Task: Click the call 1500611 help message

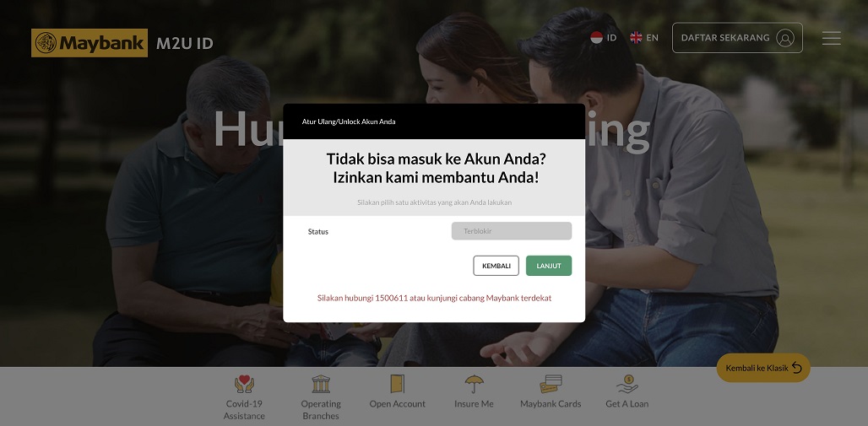Action: (x=434, y=299)
